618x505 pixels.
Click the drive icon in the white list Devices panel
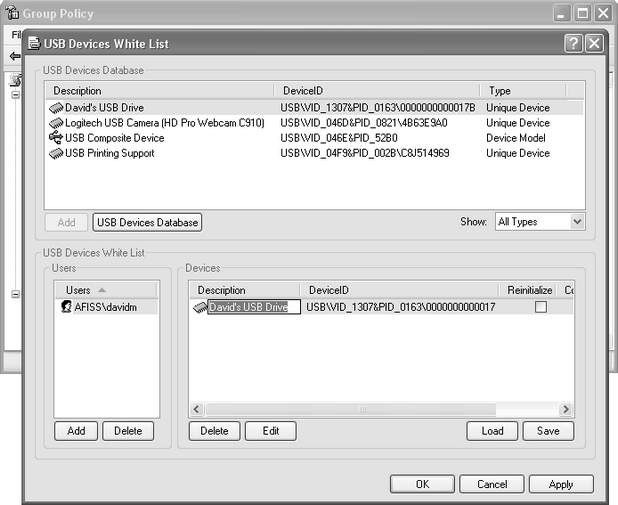tap(200, 308)
